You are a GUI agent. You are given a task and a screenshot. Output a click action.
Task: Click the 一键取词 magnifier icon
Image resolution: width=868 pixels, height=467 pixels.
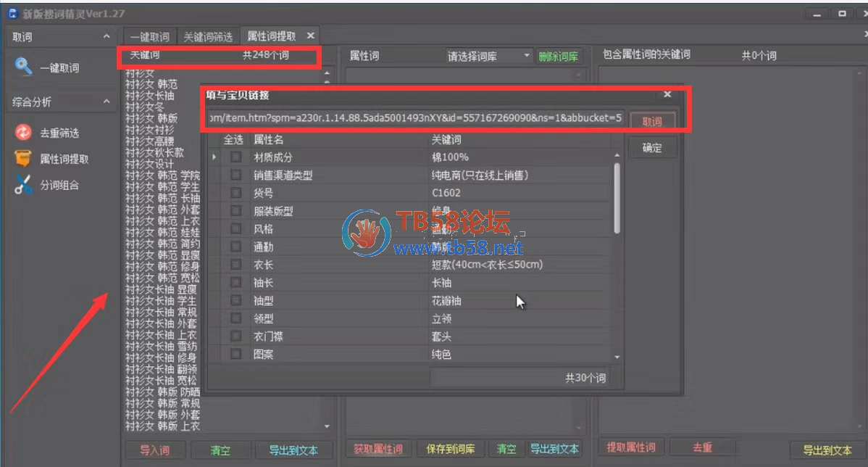(24, 67)
